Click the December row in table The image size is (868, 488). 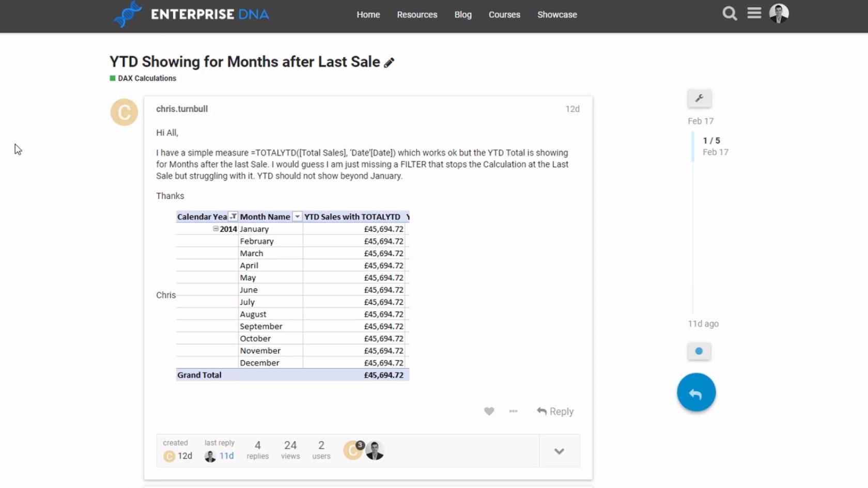point(292,363)
